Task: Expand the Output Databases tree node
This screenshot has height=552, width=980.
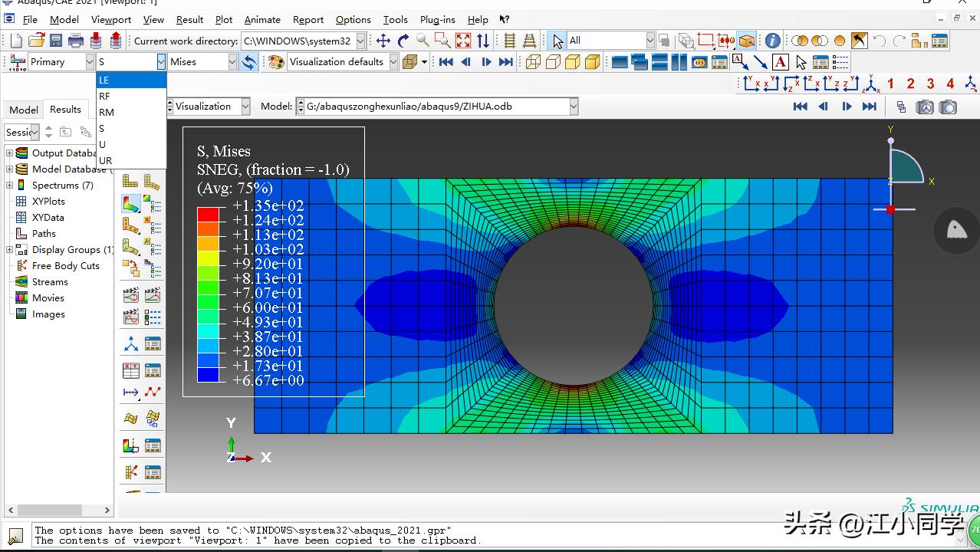Action: (10, 153)
